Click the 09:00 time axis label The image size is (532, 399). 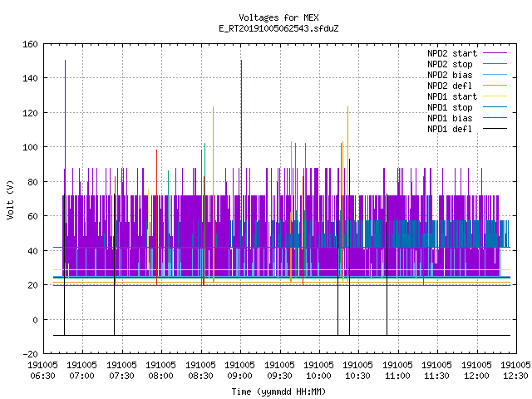[240, 376]
